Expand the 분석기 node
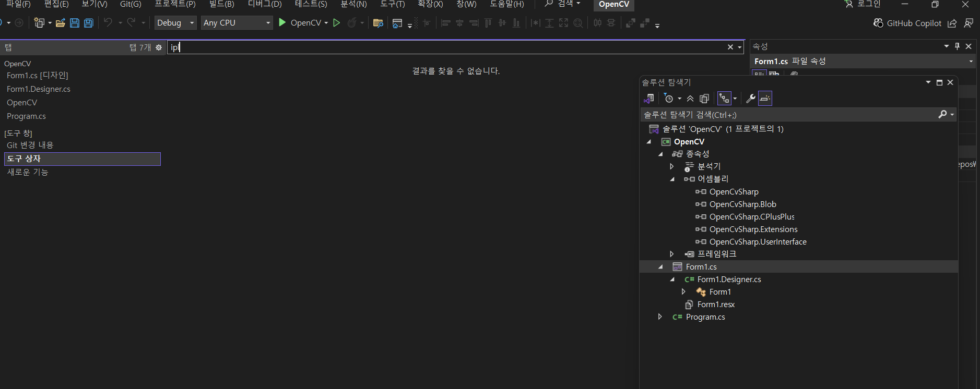 672,166
